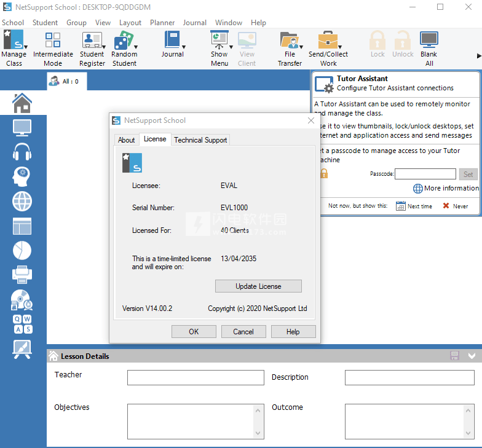
Task: Click Help in the license dialog
Action: click(x=293, y=332)
